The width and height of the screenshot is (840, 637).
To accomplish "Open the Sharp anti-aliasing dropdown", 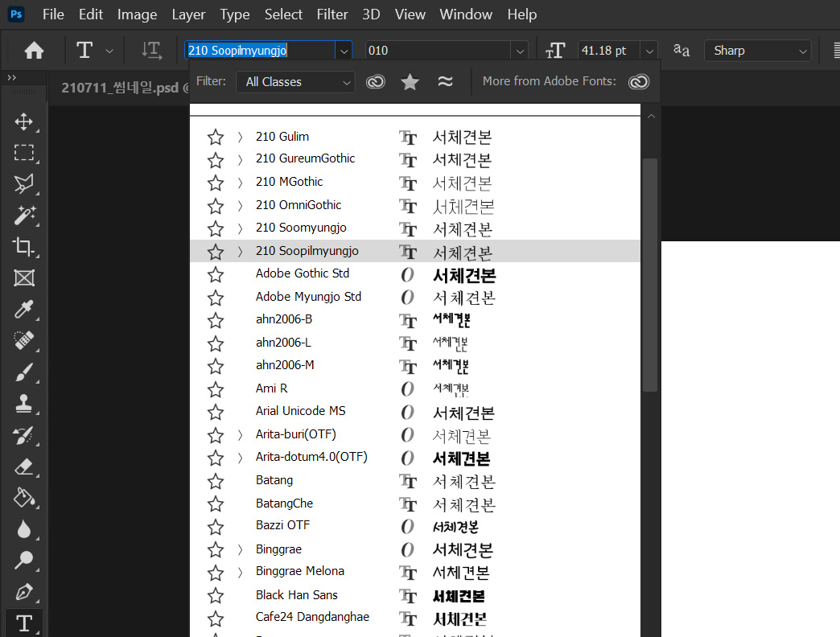I will [x=757, y=51].
